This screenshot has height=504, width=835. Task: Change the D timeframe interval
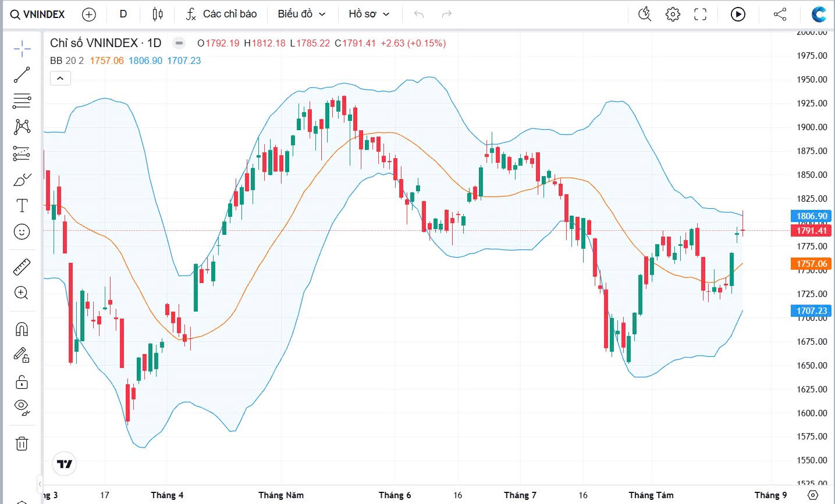point(123,14)
